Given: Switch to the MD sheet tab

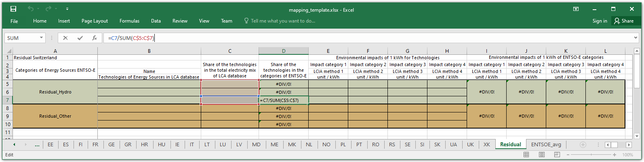Looking at the screenshot, I should point(256,145).
